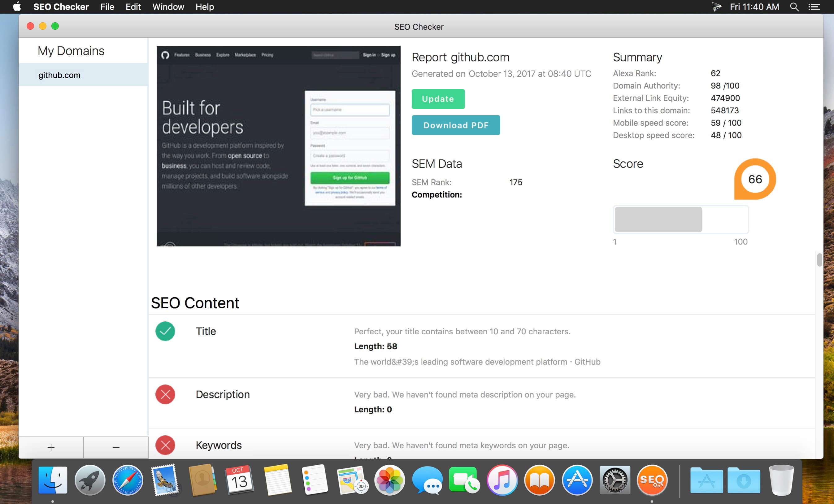The width and height of the screenshot is (834, 504).
Task: Click the Alexa Rank value 62
Action: pos(715,73)
